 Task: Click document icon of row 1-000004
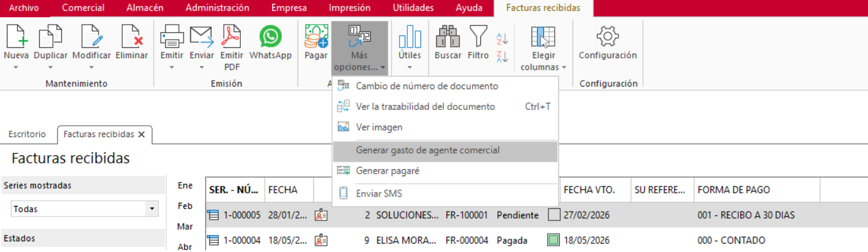tap(213, 240)
